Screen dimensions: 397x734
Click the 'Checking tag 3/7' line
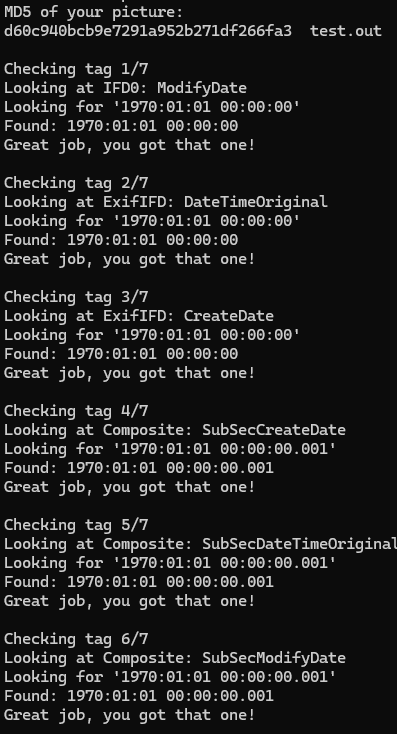[x=76, y=297]
